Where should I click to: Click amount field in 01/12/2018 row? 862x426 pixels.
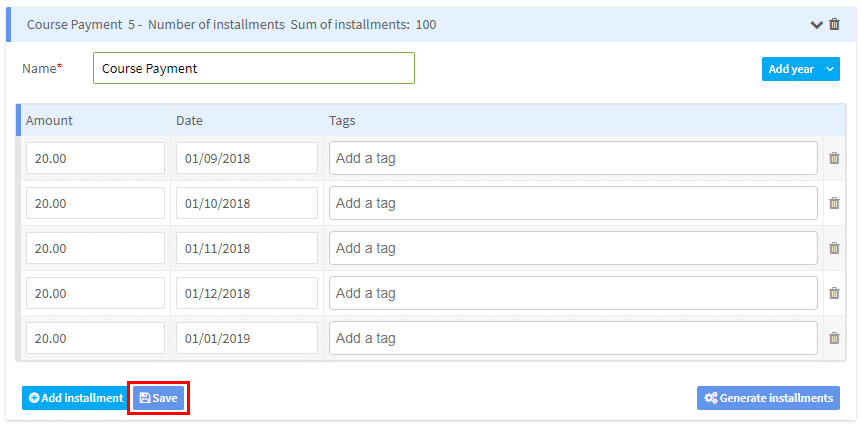coord(95,293)
